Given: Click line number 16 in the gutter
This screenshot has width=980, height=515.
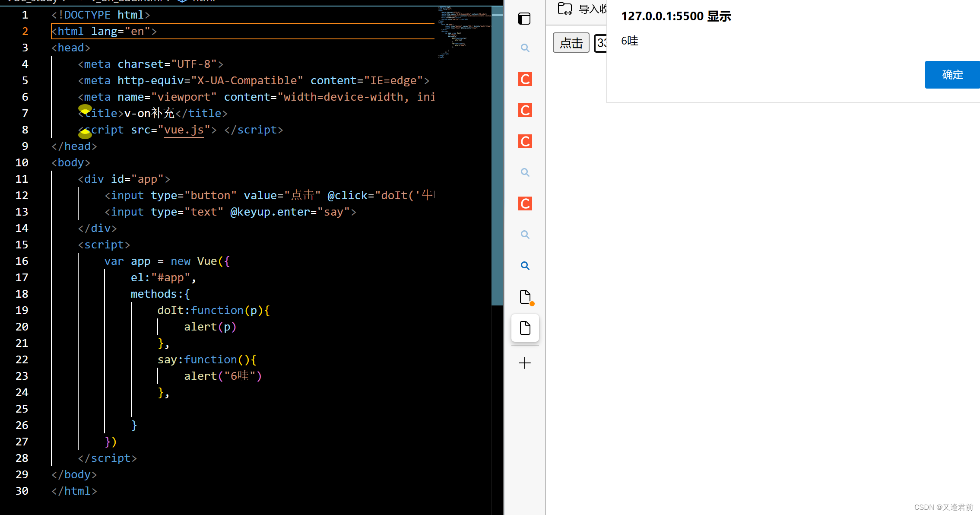Looking at the screenshot, I should coord(22,261).
